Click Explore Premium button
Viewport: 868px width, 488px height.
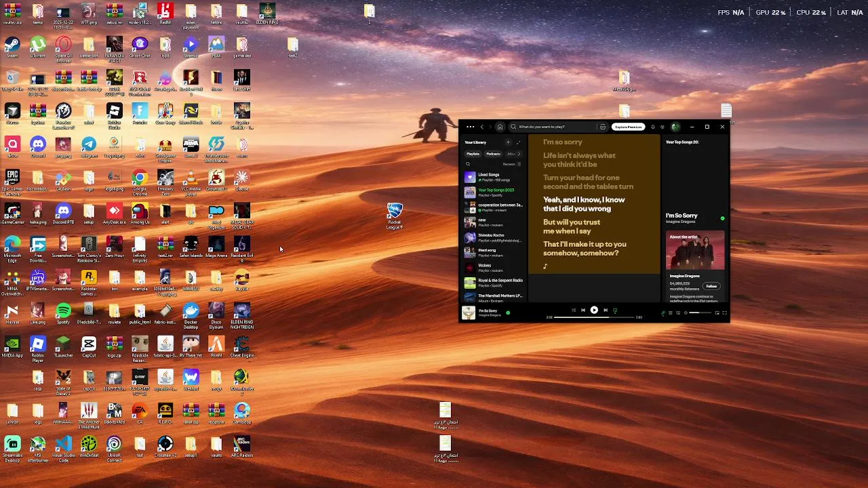(628, 127)
